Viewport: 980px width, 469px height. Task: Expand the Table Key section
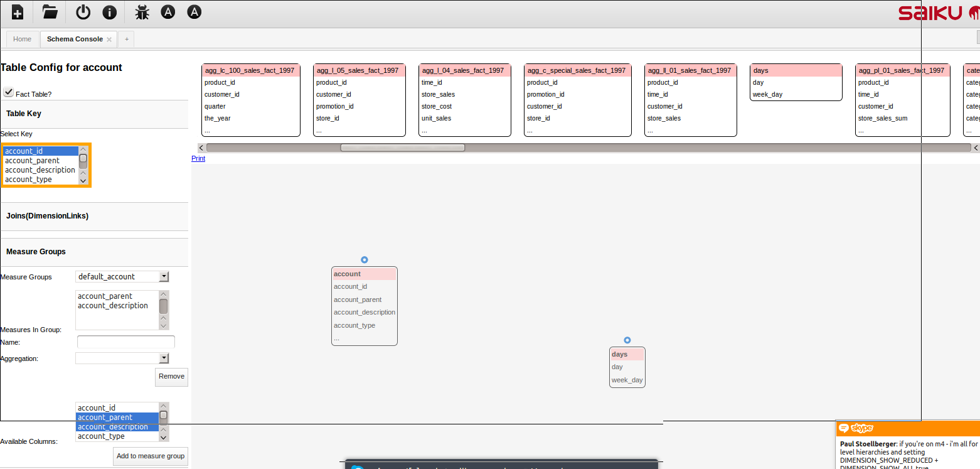click(94, 114)
